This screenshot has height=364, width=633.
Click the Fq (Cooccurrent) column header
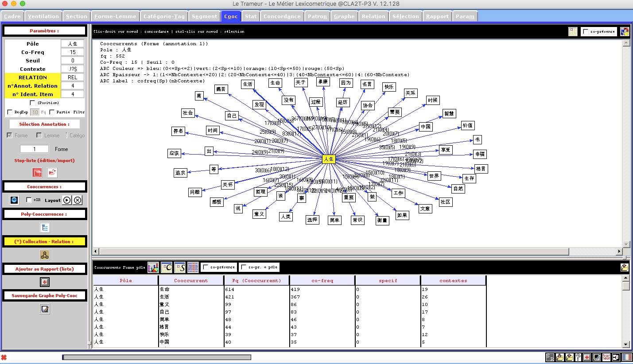[x=256, y=280]
